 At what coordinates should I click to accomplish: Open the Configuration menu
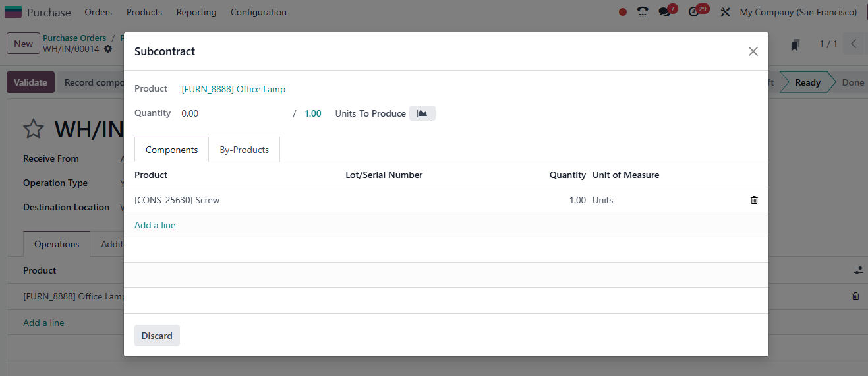tap(258, 12)
